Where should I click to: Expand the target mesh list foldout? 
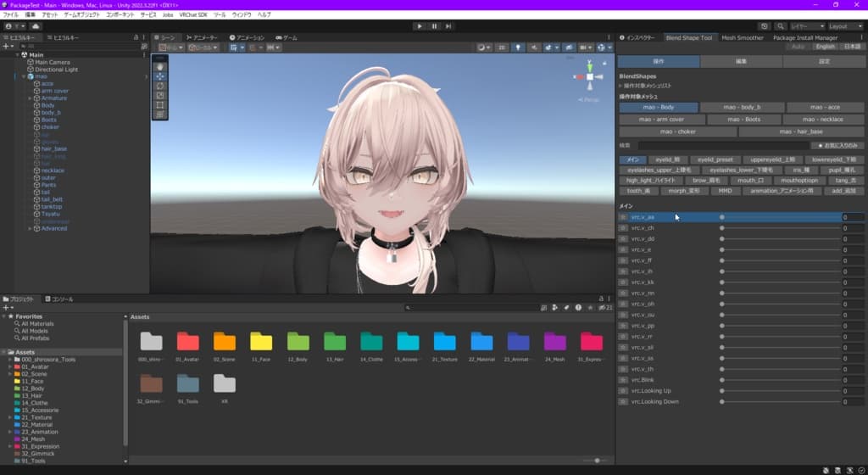(x=620, y=86)
